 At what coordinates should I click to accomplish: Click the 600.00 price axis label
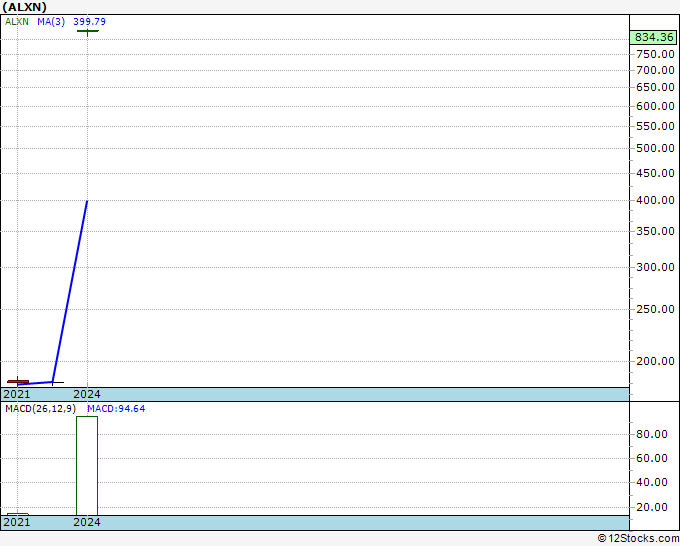(655, 106)
